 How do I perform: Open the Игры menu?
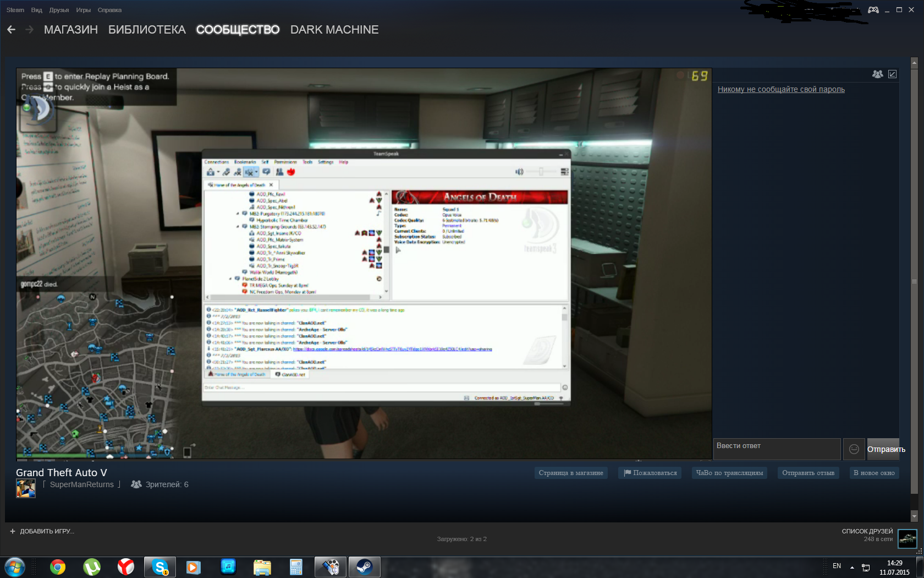83,10
